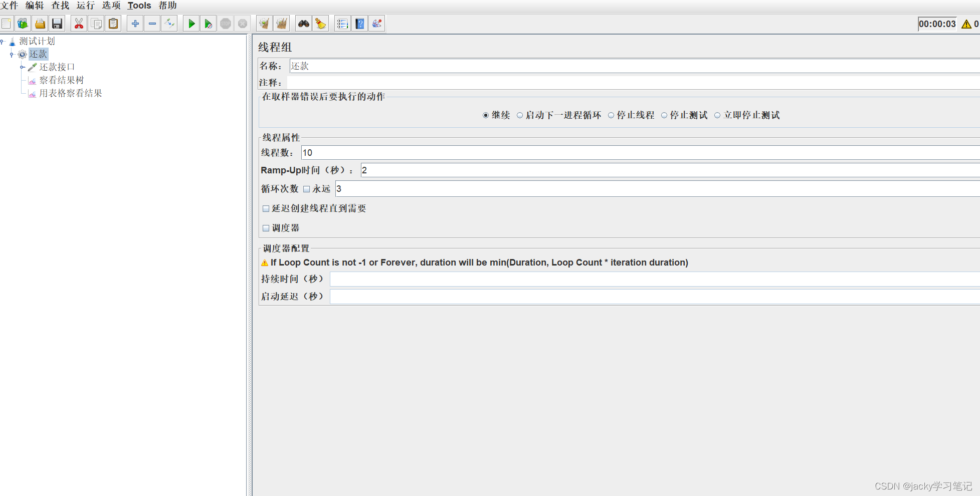This screenshot has height=496, width=980.
Task: Click the 线程数 field showing 10
Action: pos(641,153)
